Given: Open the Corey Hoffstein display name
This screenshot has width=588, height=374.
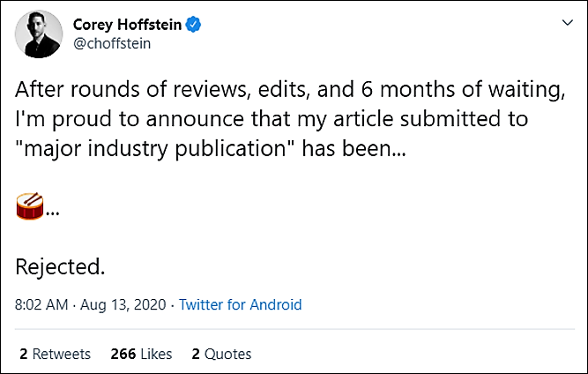Looking at the screenshot, I should point(127,25).
